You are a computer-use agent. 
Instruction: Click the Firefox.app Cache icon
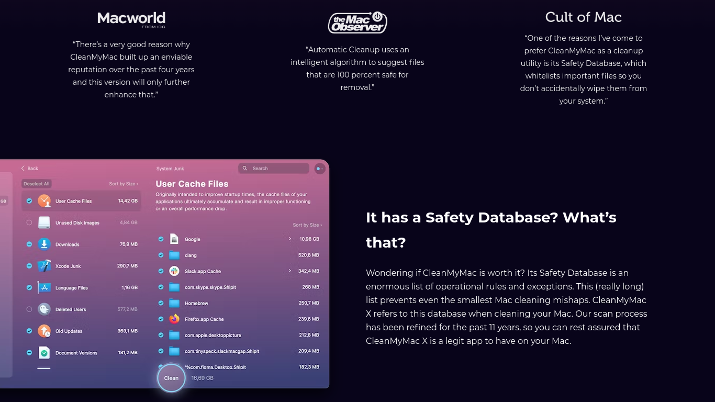(174, 319)
